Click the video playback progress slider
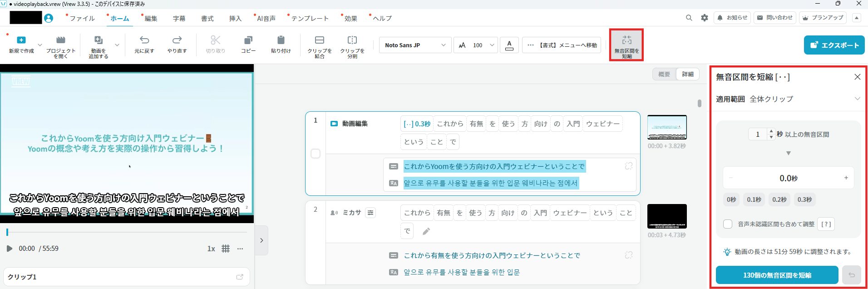868x289 pixels. (x=127, y=232)
